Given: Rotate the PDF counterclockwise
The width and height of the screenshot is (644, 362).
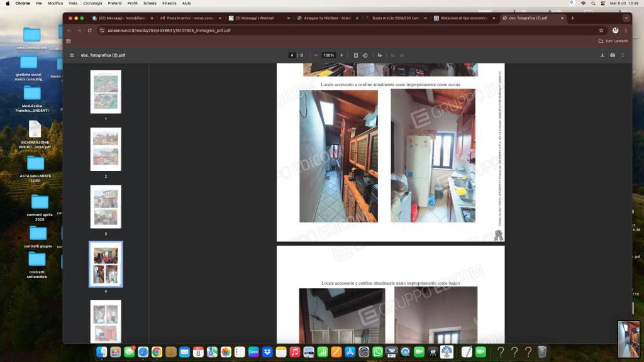Looking at the screenshot, I should click(x=365, y=55).
